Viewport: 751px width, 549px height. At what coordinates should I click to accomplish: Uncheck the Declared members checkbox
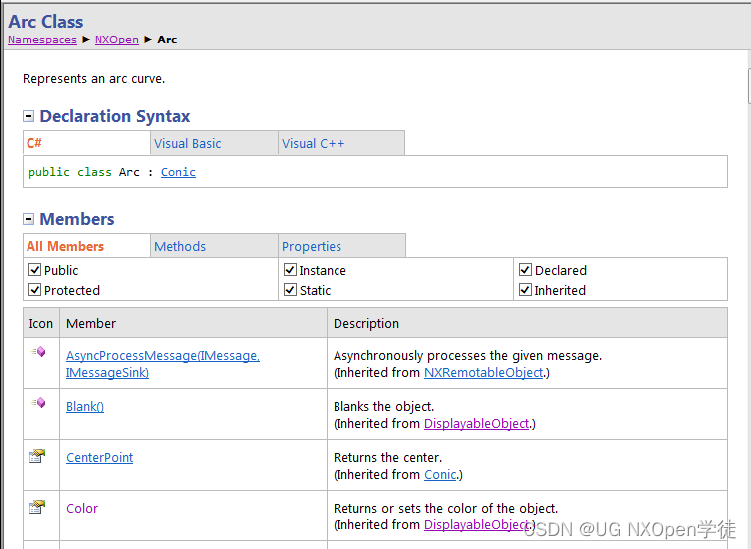(x=526, y=270)
